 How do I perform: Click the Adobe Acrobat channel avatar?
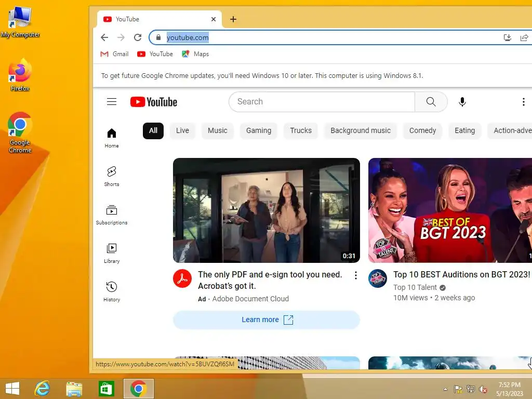[x=182, y=278]
